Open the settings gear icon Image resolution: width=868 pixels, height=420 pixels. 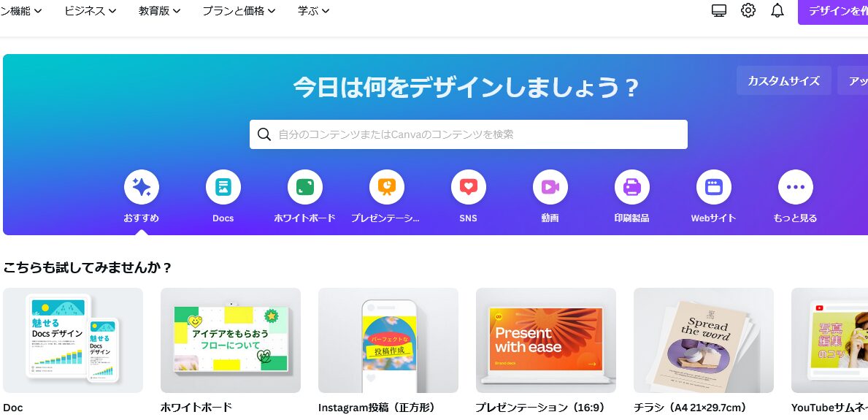[x=748, y=10]
